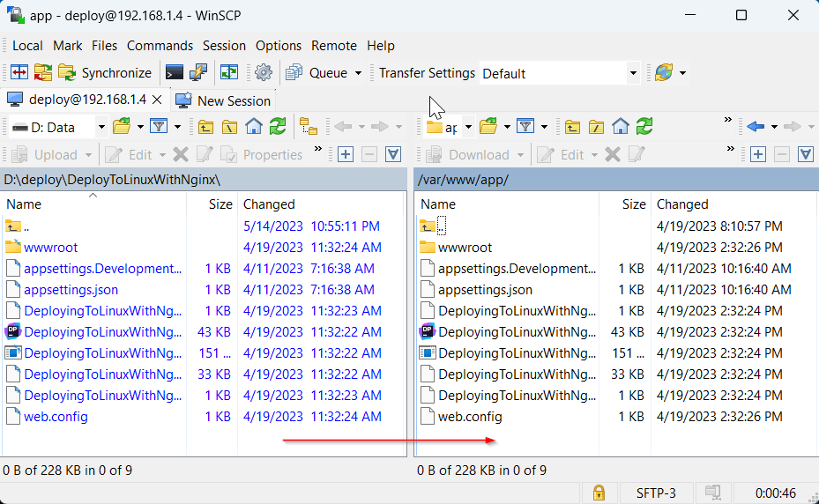The height and width of the screenshot is (504, 819).
Task: Go to remote root directory icon
Action: click(x=596, y=127)
